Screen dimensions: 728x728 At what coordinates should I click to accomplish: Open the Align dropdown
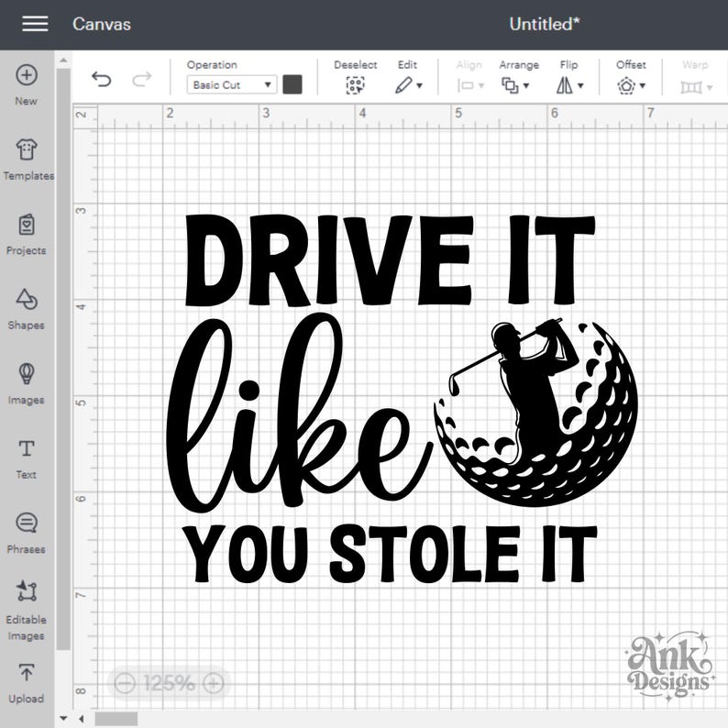469,85
